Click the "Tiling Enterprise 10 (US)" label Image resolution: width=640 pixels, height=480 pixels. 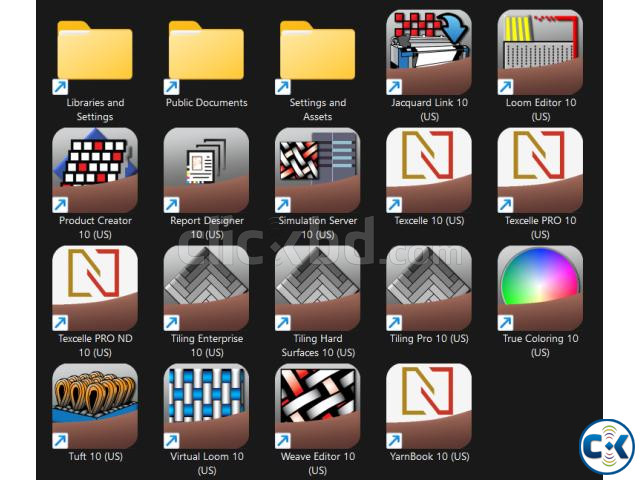(x=207, y=345)
